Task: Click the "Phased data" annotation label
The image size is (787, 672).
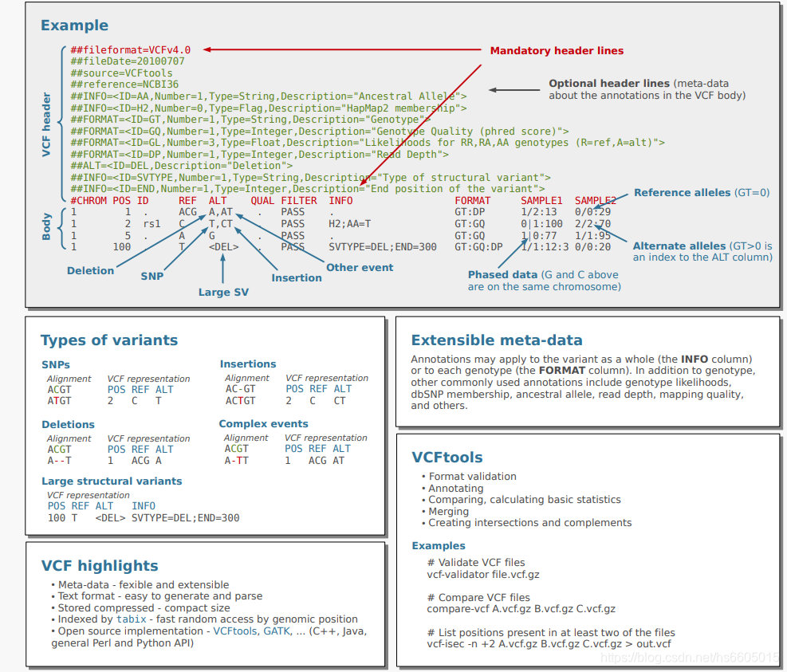Action: (502, 275)
